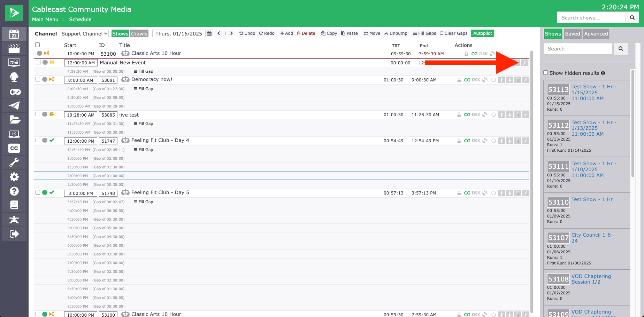Image resolution: width=644 pixels, height=317 pixels.
Task: Click Main Menu breadcrumb
Action: (45, 19)
